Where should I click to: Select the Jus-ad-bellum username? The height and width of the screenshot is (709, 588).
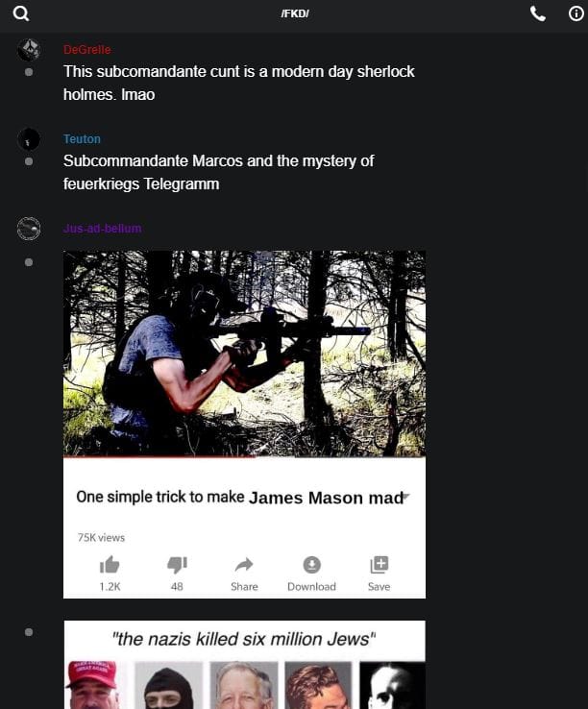[102, 229]
